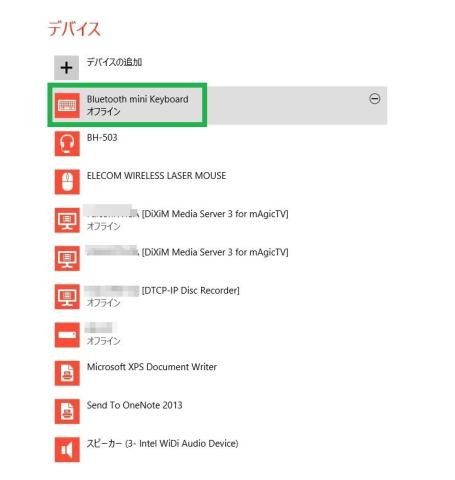This screenshot has width=455, height=480.
Task: Click the plus icon to add device
Action: pyautogui.click(x=67, y=68)
